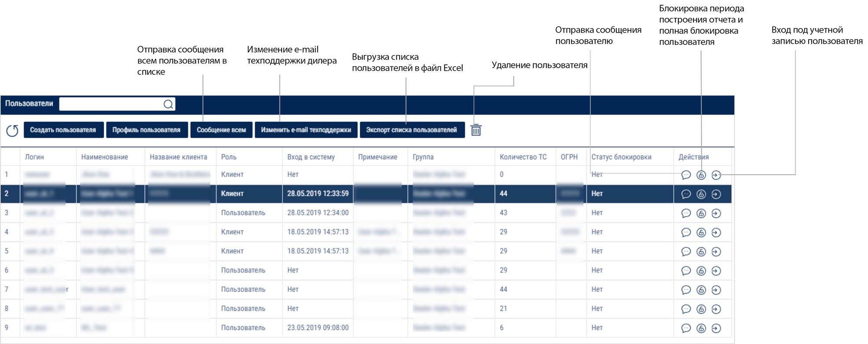
Task: Click lock icon in row 6
Action: (701, 271)
